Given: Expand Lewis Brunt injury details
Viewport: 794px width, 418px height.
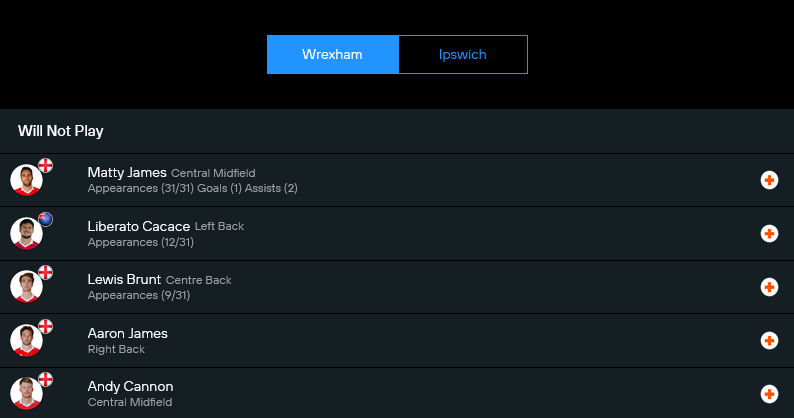Looking at the screenshot, I should point(769,287).
